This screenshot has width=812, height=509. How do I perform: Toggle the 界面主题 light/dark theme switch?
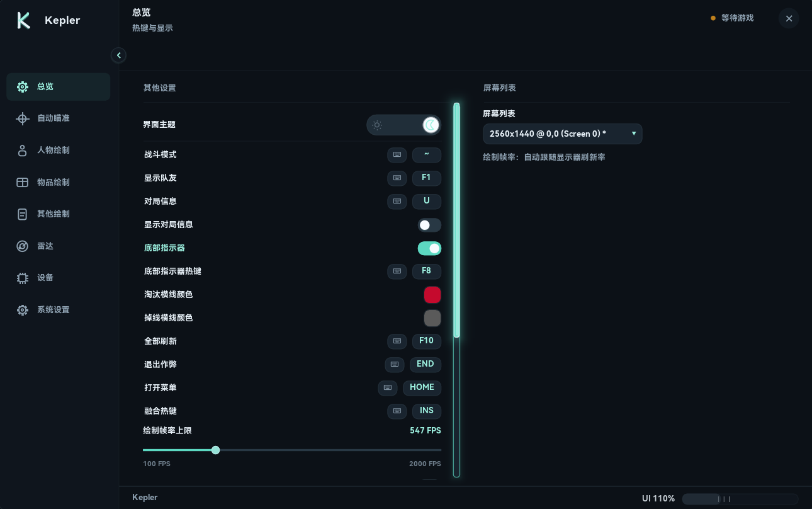click(403, 125)
